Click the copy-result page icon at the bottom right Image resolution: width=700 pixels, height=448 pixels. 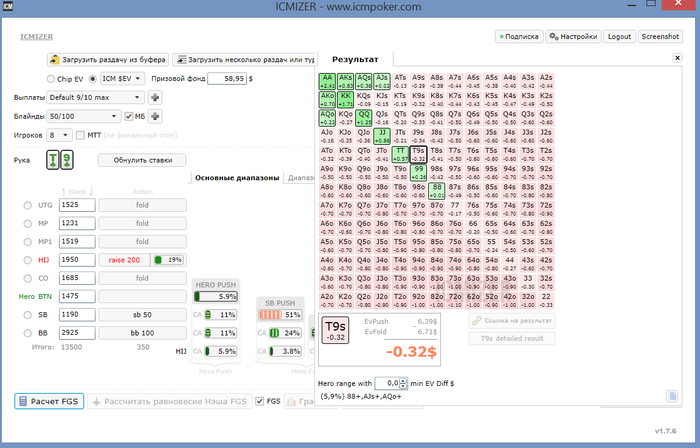(x=672, y=396)
